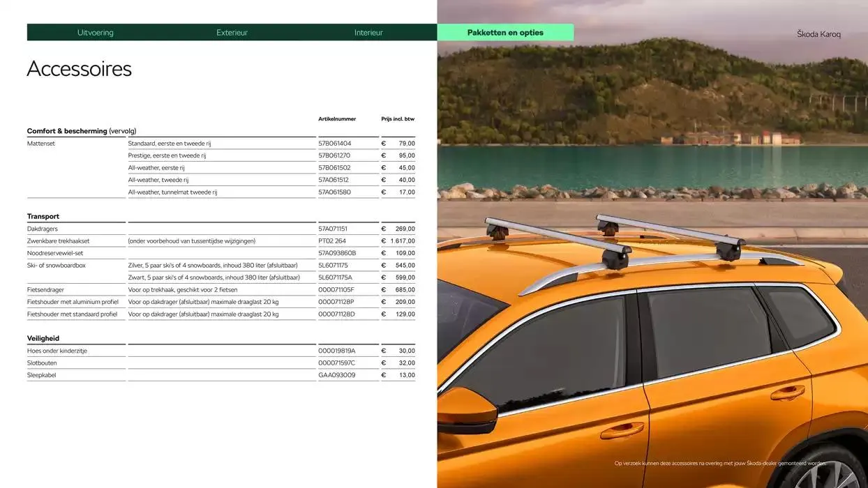Click the Noodreservewiel-set item
868x488 pixels.
tap(55, 253)
